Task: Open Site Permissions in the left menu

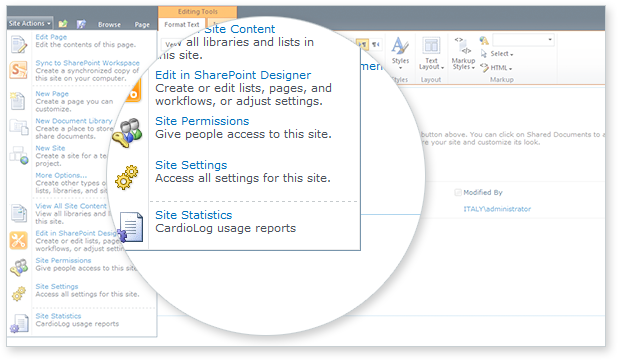Action: pyautogui.click(x=63, y=261)
